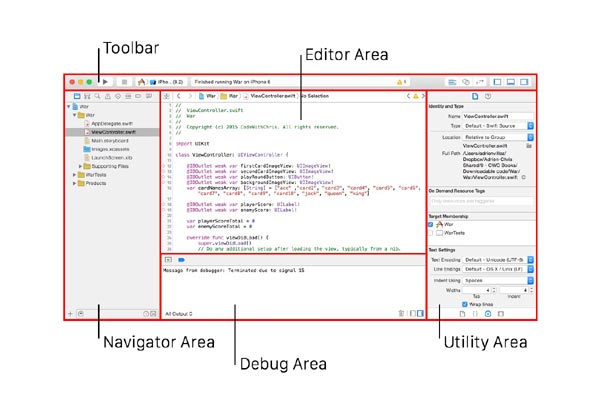600x393 pixels.
Task: Click the Run (play) button in toolbar
Action: [105, 82]
